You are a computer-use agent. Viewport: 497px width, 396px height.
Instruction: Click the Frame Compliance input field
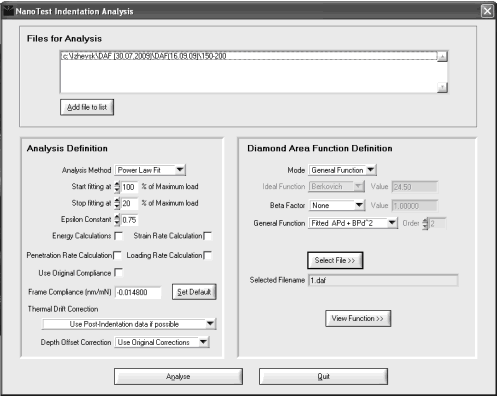point(138,292)
